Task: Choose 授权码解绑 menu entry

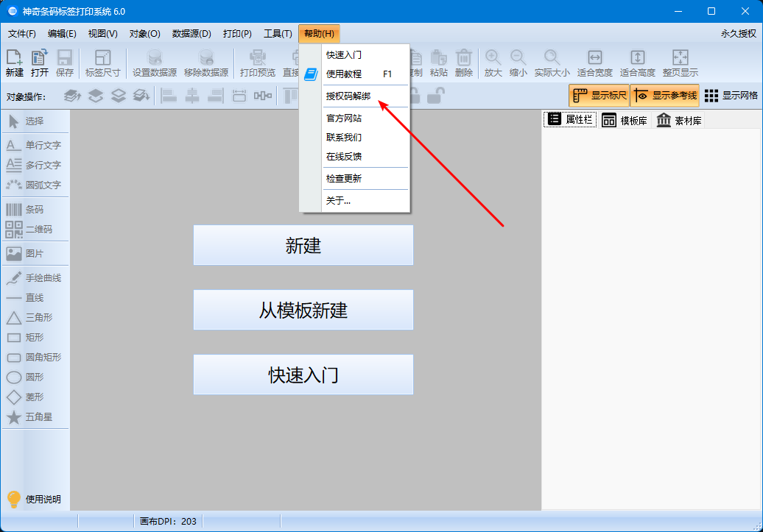Action: pos(355,96)
